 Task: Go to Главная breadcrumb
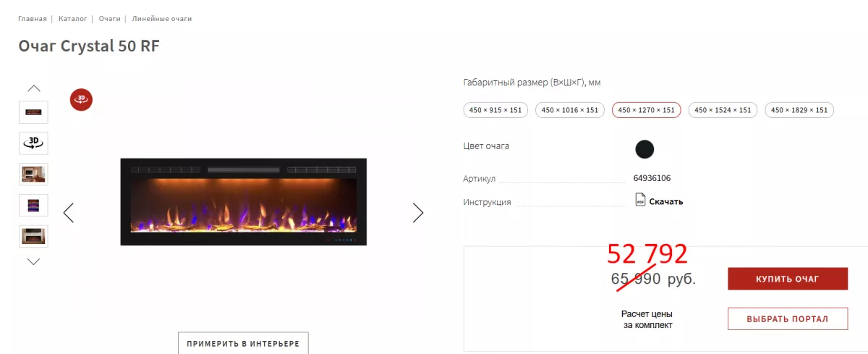[33, 18]
